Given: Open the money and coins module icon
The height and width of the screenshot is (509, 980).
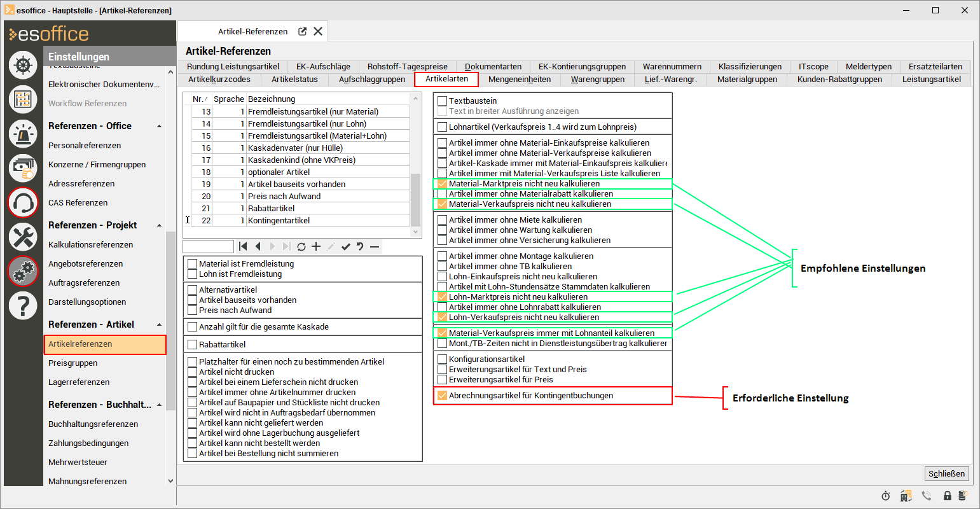Looking at the screenshot, I should tap(23, 167).
